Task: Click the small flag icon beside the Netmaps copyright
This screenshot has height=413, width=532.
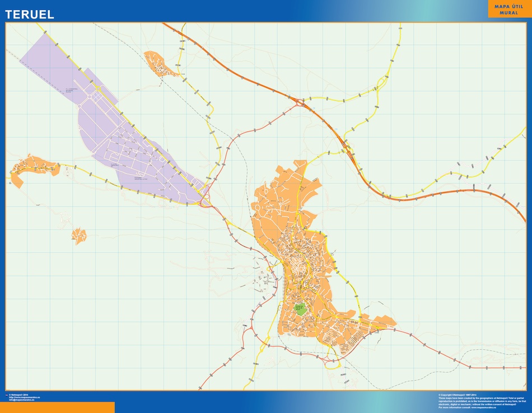Action: (6, 395)
